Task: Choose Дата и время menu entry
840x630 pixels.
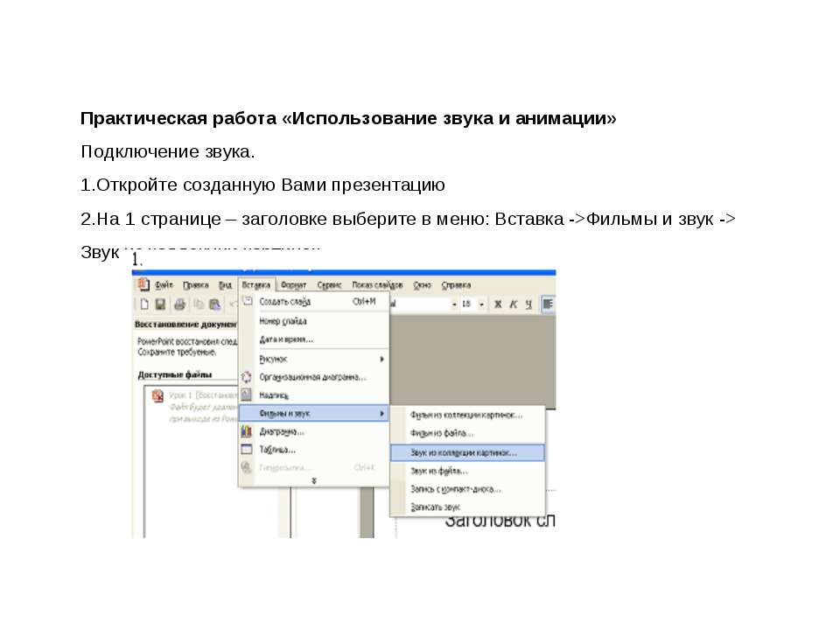Action: (314, 339)
